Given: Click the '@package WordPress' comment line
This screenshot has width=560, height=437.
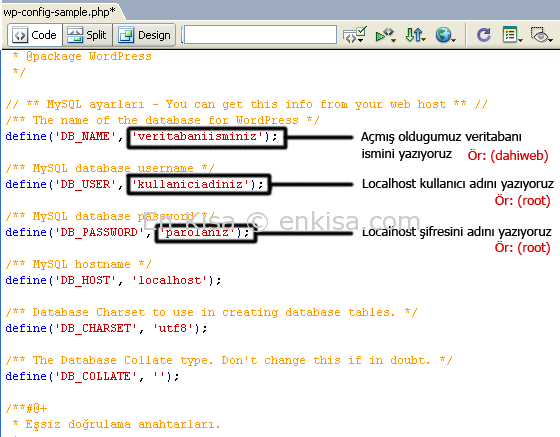Looking at the screenshot, I should 82,56.
